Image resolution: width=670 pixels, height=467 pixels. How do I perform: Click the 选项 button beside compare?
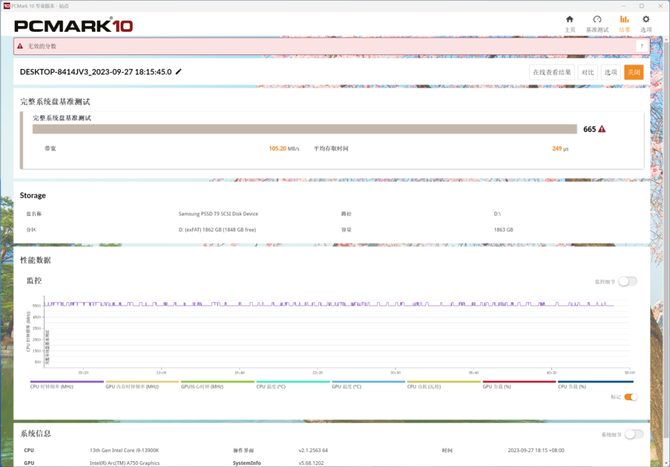tap(611, 72)
